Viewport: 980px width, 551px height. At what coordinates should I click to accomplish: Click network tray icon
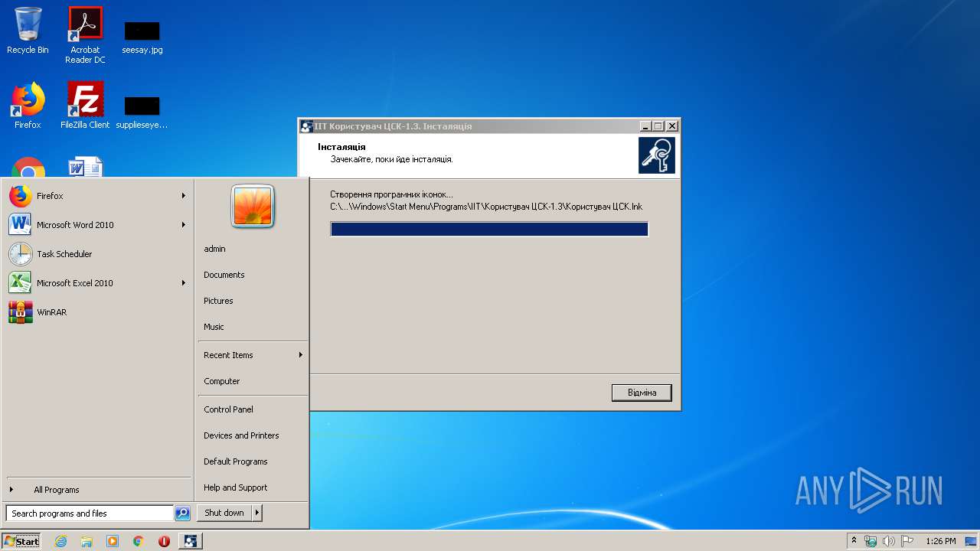coord(871,541)
